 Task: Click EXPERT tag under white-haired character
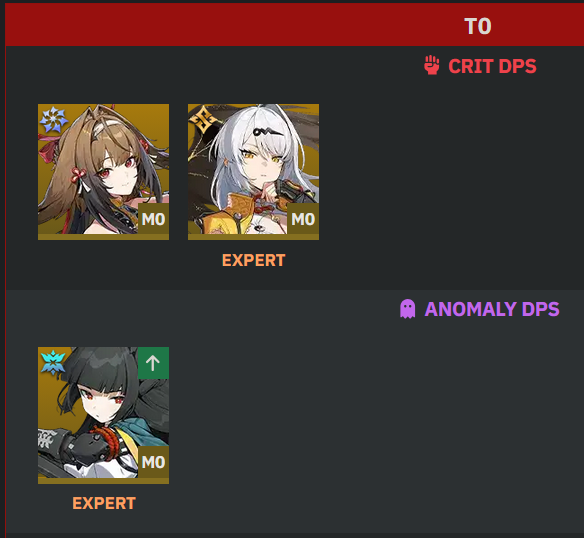point(254,260)
